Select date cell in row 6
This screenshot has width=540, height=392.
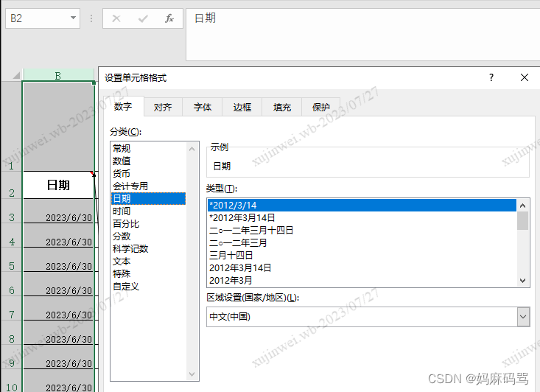pyautogui.click(x=58, y=284)
